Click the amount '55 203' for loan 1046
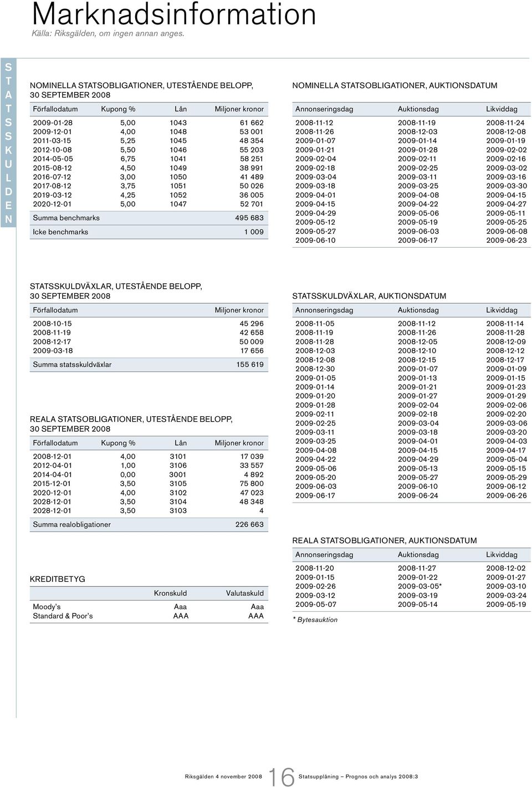The height and width of the screenshot is (787, 532). click(252, 150)
